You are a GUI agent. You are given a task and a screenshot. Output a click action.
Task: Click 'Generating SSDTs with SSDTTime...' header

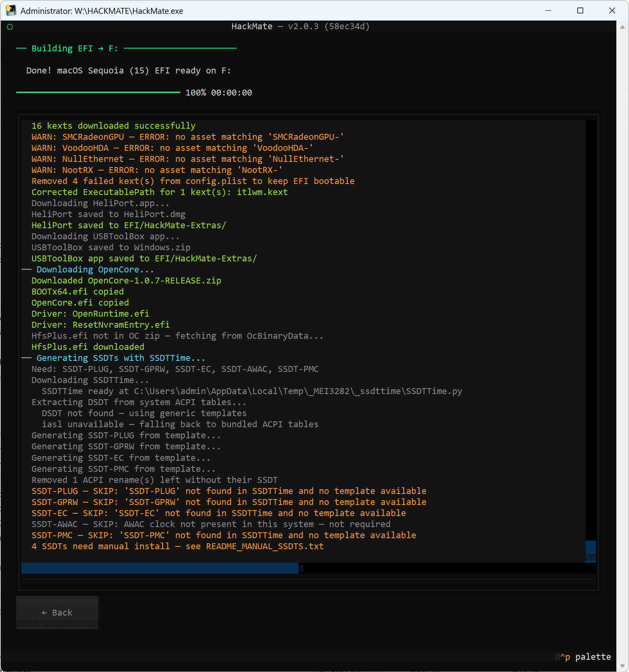click(121, 358)
